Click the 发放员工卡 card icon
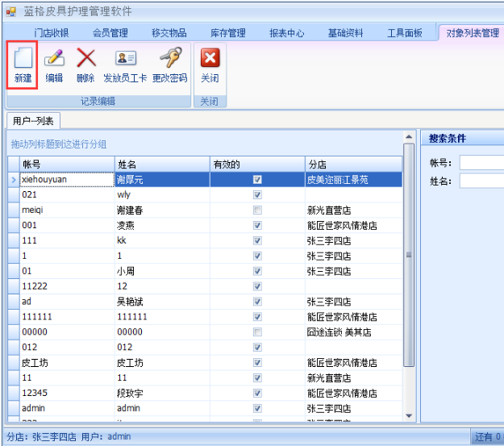The height and width of the screenshot is (446, 504). (126, 59)
